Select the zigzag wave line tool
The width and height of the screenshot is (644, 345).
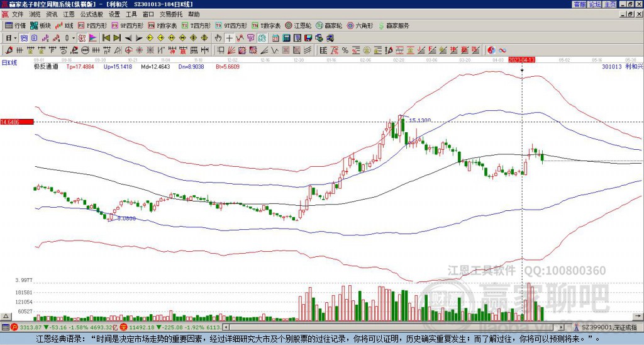point(275,50)
